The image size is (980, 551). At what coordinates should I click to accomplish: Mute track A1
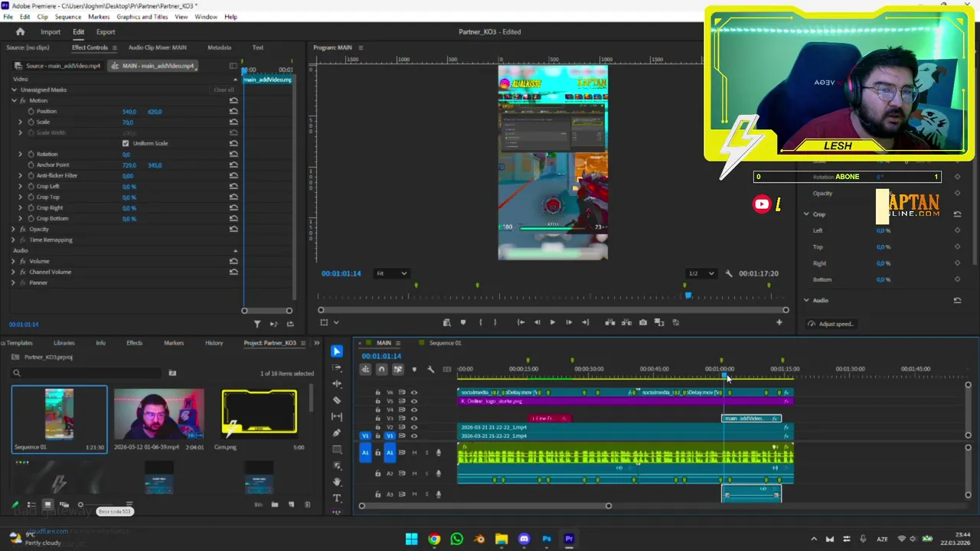click(414, 452)
